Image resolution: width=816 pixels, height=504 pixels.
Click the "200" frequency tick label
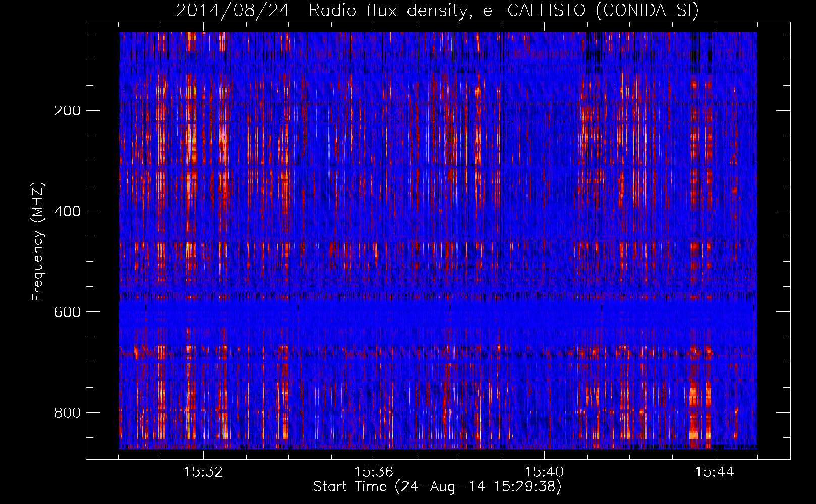[67, 110]
